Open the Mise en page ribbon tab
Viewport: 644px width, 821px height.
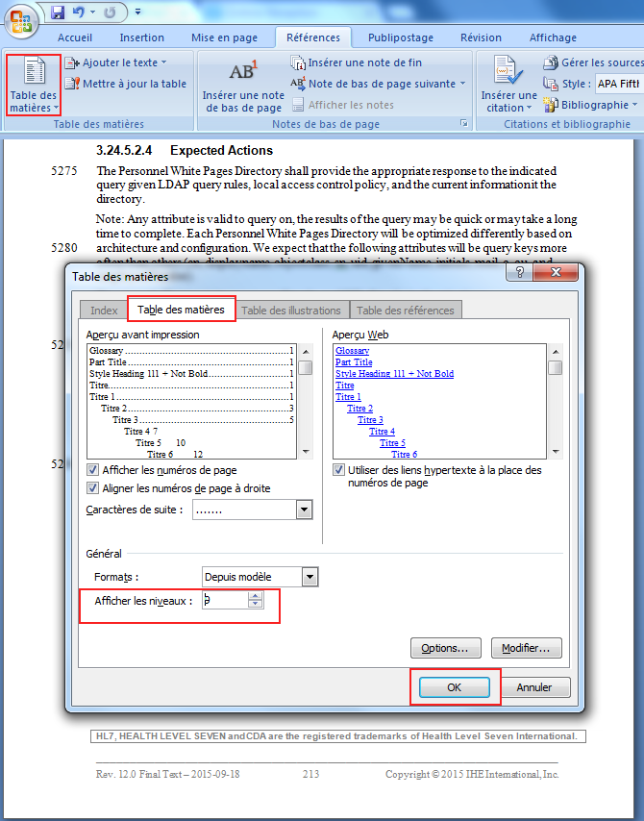pos(224,37)
